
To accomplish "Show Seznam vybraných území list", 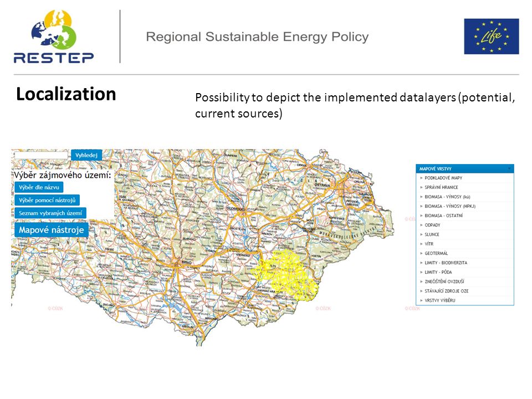I will [x=50, y=213].
